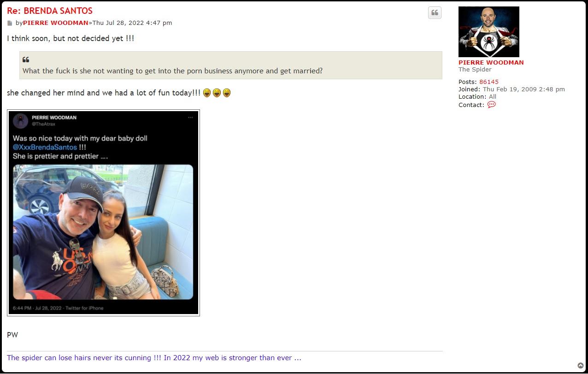Open the Contact speech bubble icon
Viewport: 588px width, 374px height.
(x=491, y=105)
